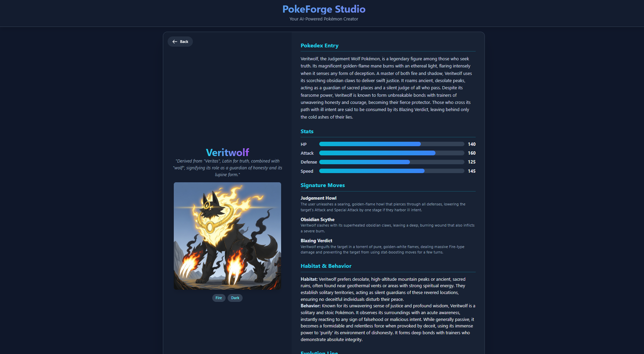Click the Speed value 145
The image size is (644, 354).
[x=472, y=171]
